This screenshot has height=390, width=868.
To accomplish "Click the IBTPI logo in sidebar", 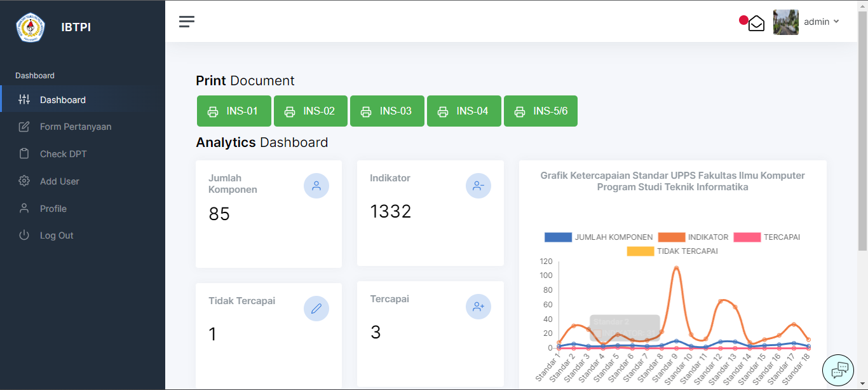I will coord(31,27).
